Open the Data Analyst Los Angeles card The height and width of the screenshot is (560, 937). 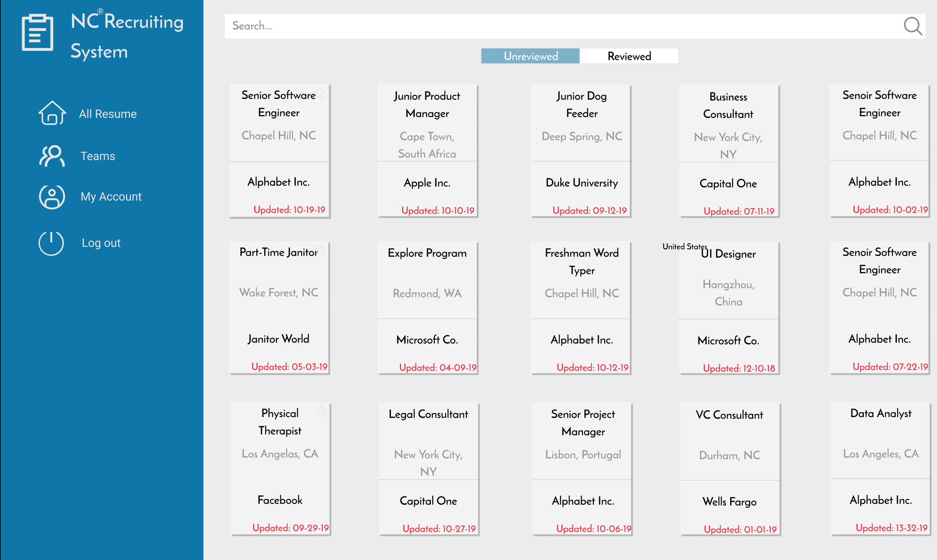tap(880, 468)
